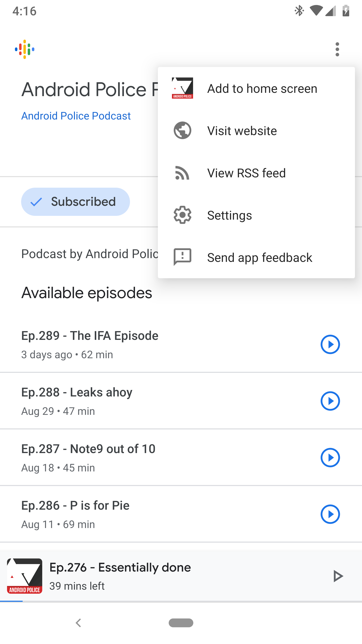The height and width of the screenshot is (644, 362).
Task: Open the Android Police Podcast link
Action: pos(76,116)
